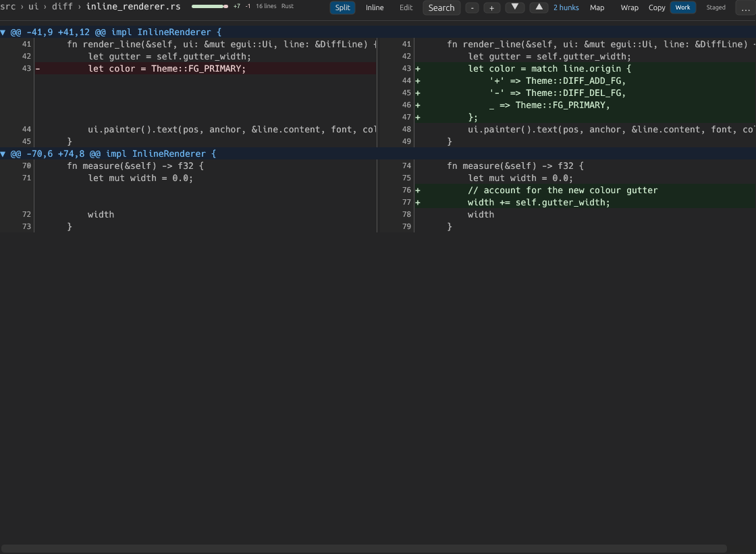The height and width of the screenshot is (554, 756).
Task: Click the 'Rust' language label
Action: (288, 6)
